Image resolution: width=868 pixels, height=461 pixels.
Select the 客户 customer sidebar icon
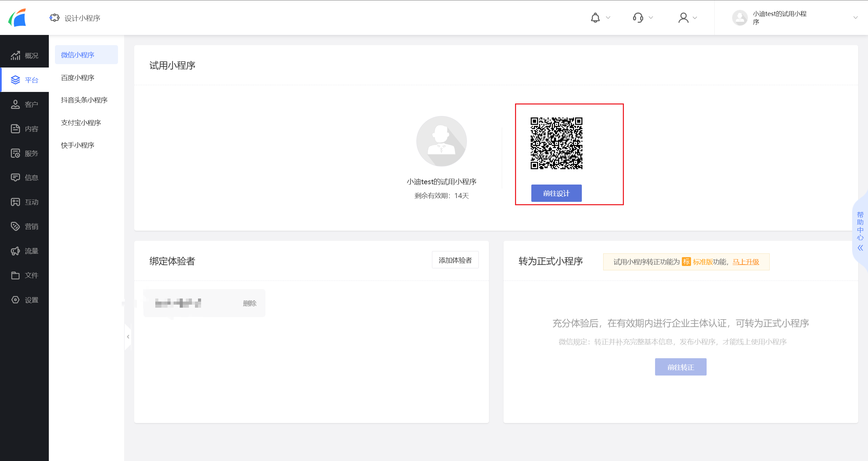coord(15,104)
